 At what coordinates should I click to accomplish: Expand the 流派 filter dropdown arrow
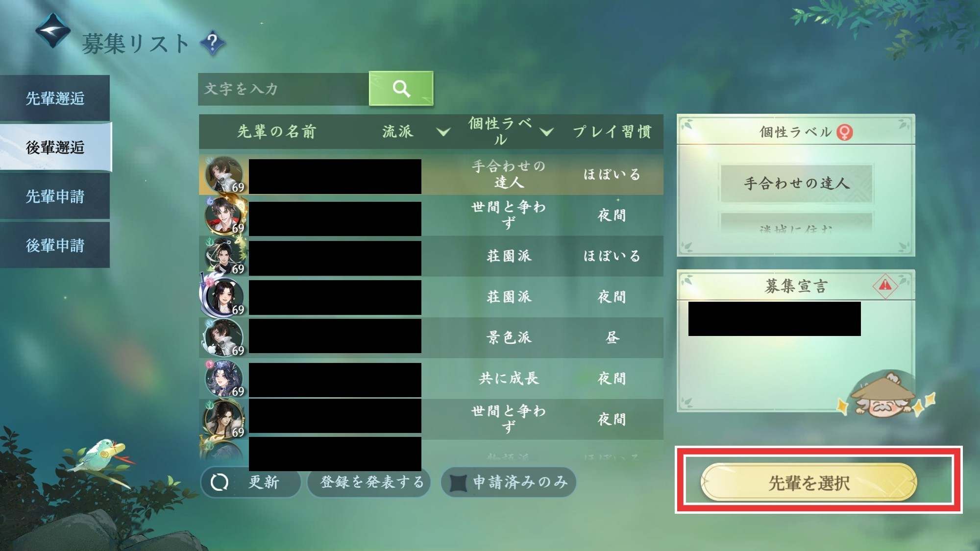pyautogui.click(x=443, y=132)
